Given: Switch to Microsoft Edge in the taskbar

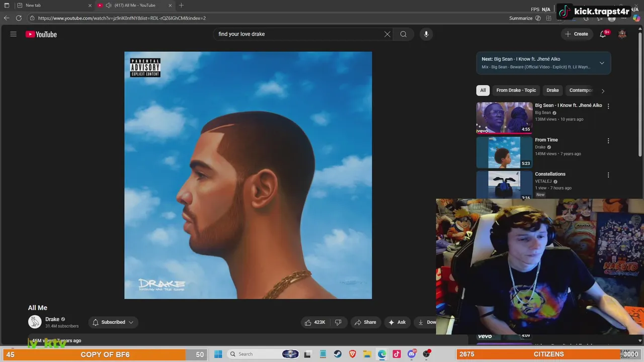Looking at the screenshot, I should [382, 354].
